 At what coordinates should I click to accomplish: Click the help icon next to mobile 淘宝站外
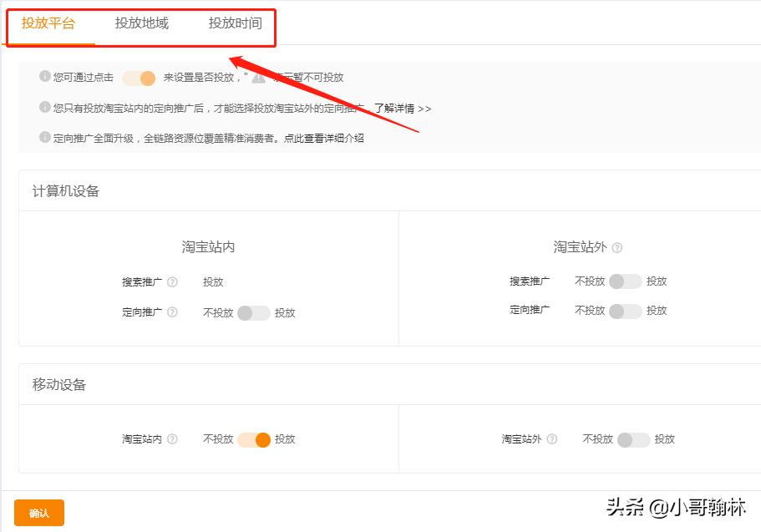(550, 439)
